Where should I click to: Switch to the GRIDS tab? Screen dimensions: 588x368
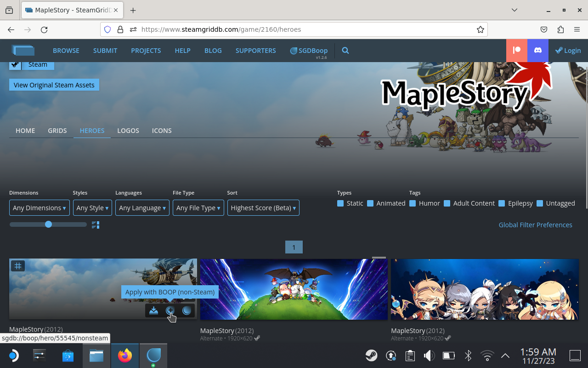(57, 131)
